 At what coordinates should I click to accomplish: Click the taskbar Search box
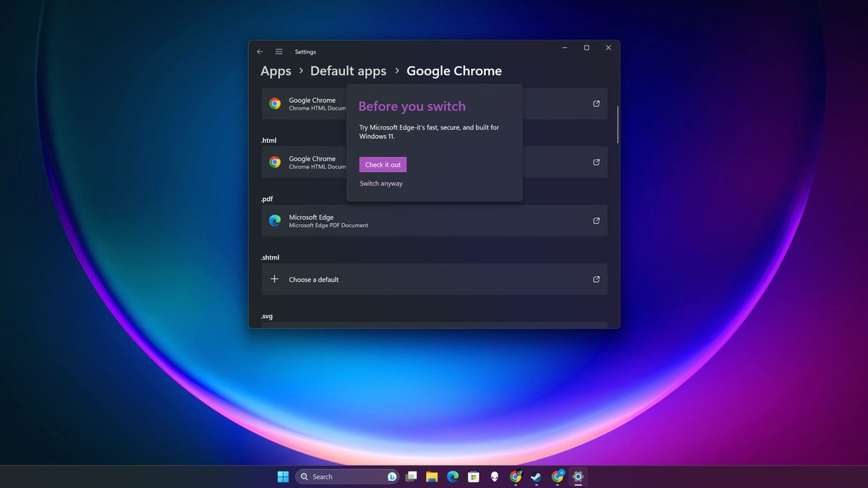pyautogui.click(x=347, y=476)
